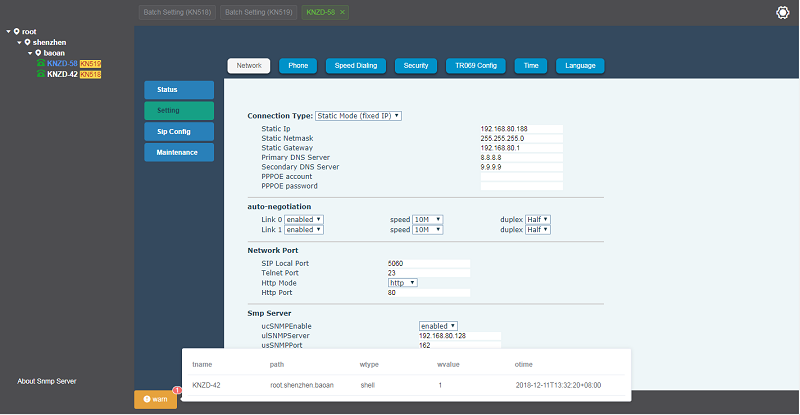Click the settings gear icon at top right
Image resolution: width=800 pixels, height=415 pixels.
pyautogui.click(x=782, y=13)
